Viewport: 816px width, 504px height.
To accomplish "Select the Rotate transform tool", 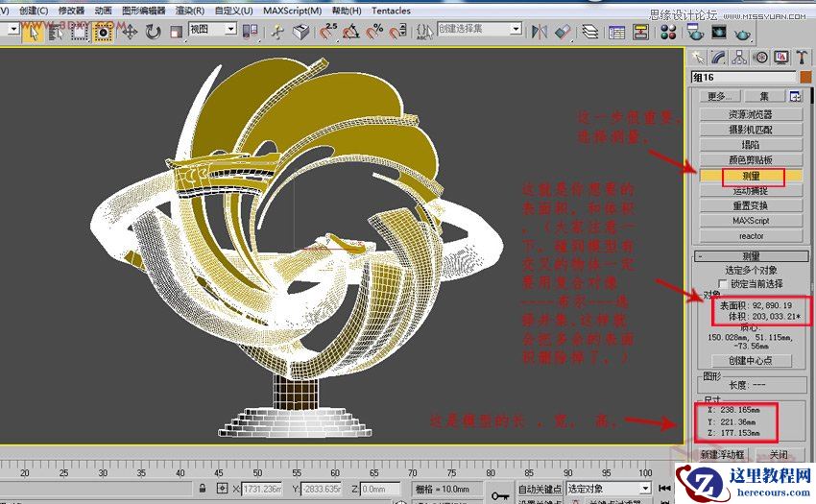I will (153, 33).
